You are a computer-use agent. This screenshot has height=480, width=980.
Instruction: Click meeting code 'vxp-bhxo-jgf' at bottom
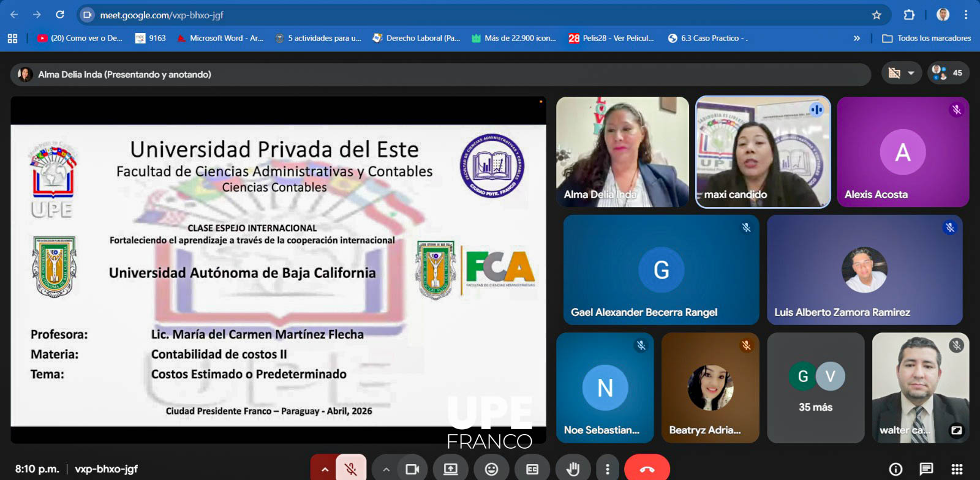pos(106,469)
